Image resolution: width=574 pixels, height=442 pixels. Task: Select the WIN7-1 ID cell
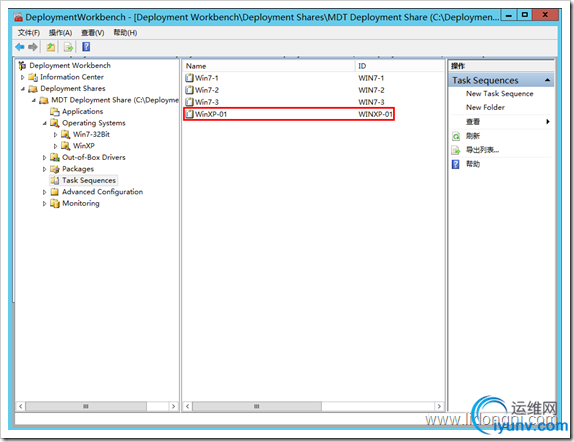pyautogui.click(x=371, y=78)
